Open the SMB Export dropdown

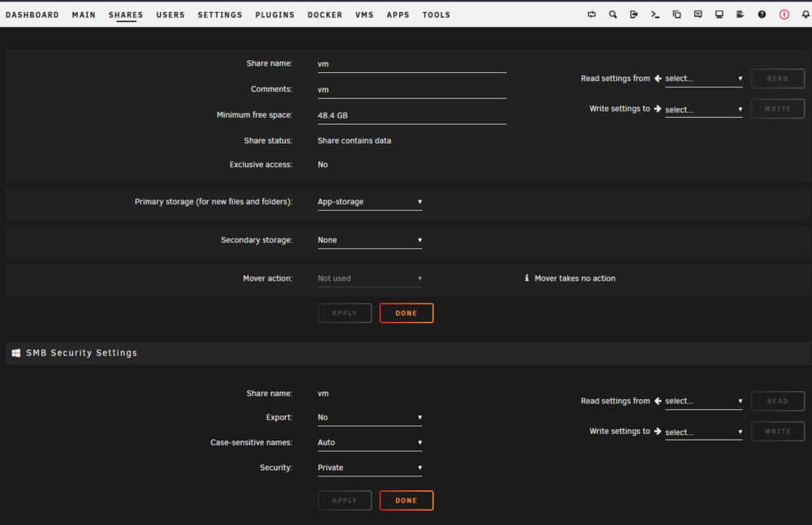pyautogui.click(x=369, y=417)
